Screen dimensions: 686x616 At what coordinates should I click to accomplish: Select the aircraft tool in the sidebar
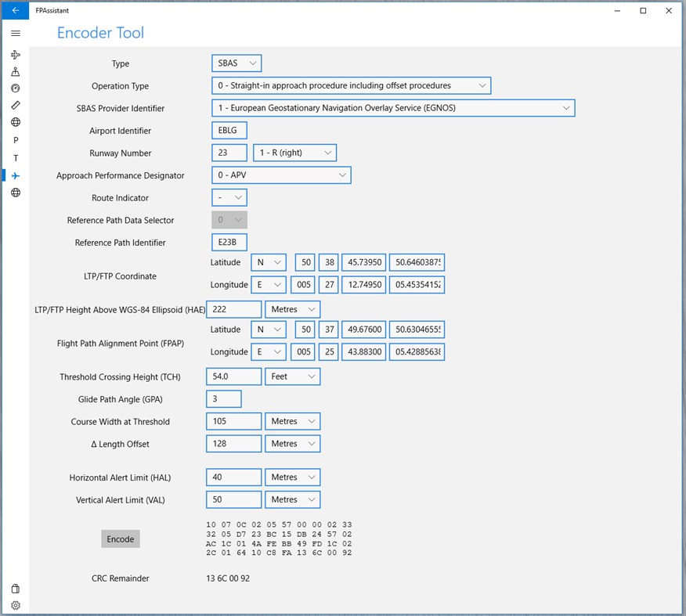pyautogui.click(x=16, y=55)
